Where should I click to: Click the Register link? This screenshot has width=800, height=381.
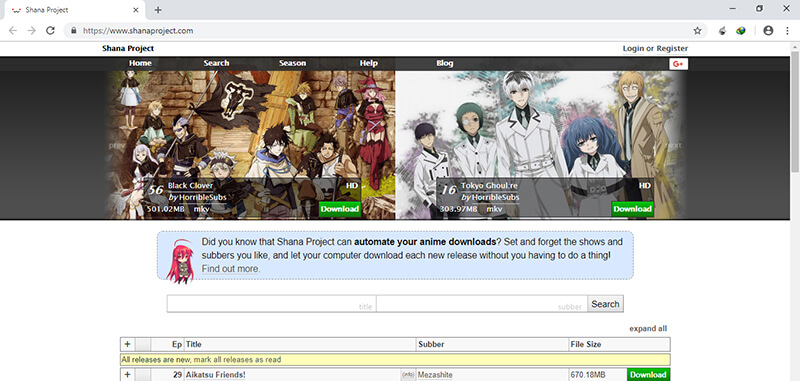click(x=672, y=48)
